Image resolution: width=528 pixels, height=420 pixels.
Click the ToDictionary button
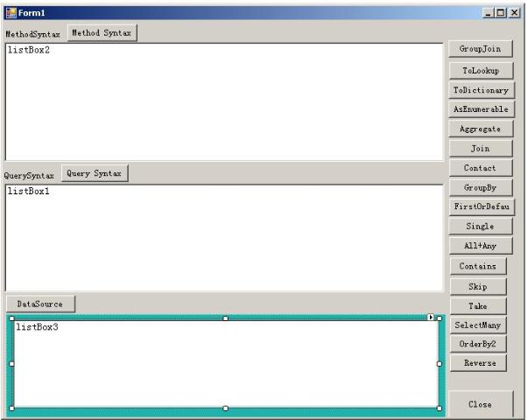pyautogui.click(x=482, y=90)
